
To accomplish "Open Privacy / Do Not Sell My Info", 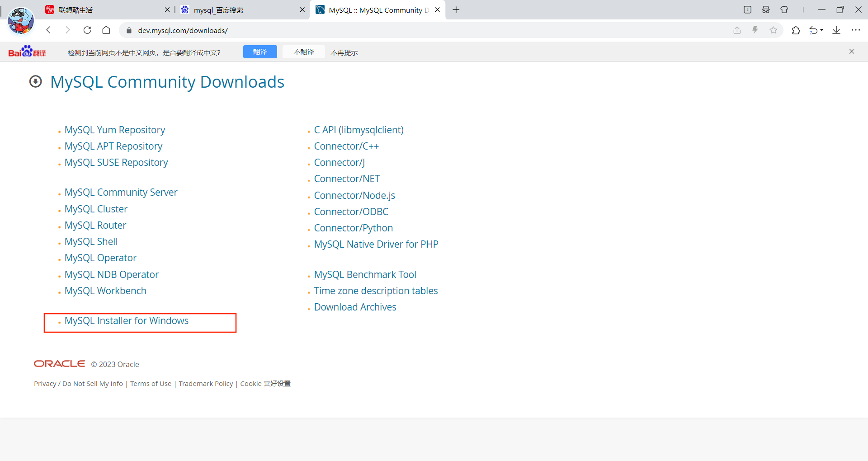I will click(x=79, y=384).
